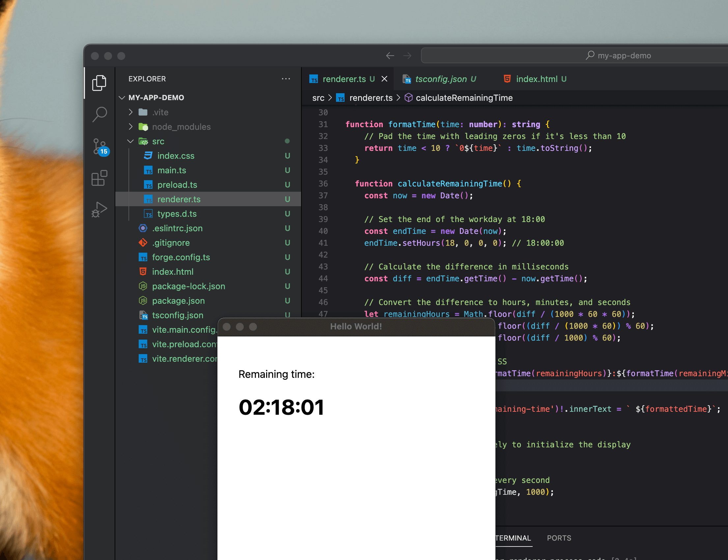
Task: Click the navigate back arrow
Action: coord(390,56)
